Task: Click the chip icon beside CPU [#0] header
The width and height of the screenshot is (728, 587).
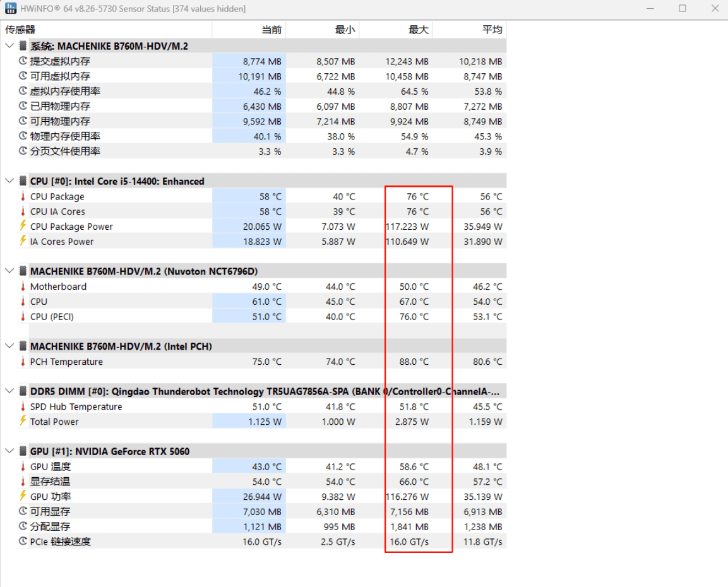Action: 23,181
